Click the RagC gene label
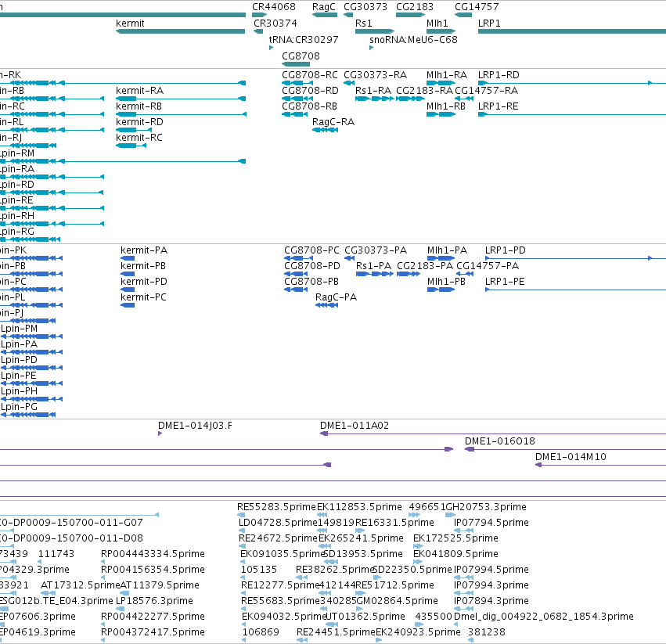 [x=324, y=7]
